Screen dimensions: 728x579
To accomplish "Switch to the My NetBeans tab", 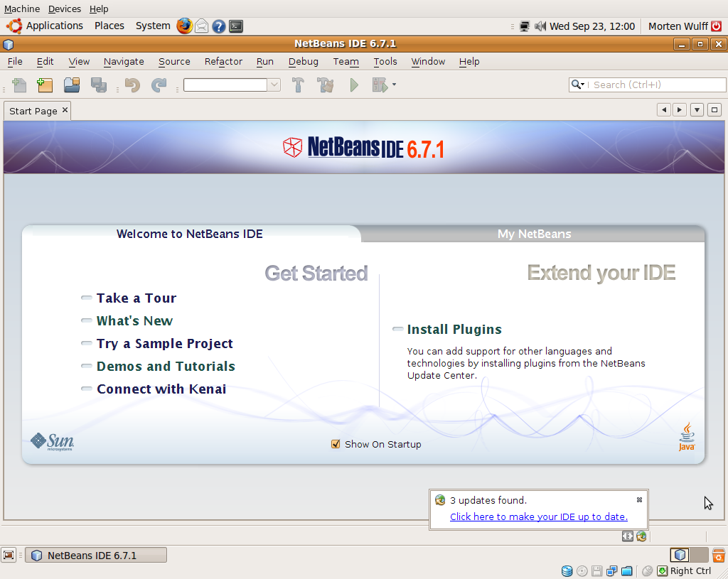I will pos(534,234).
